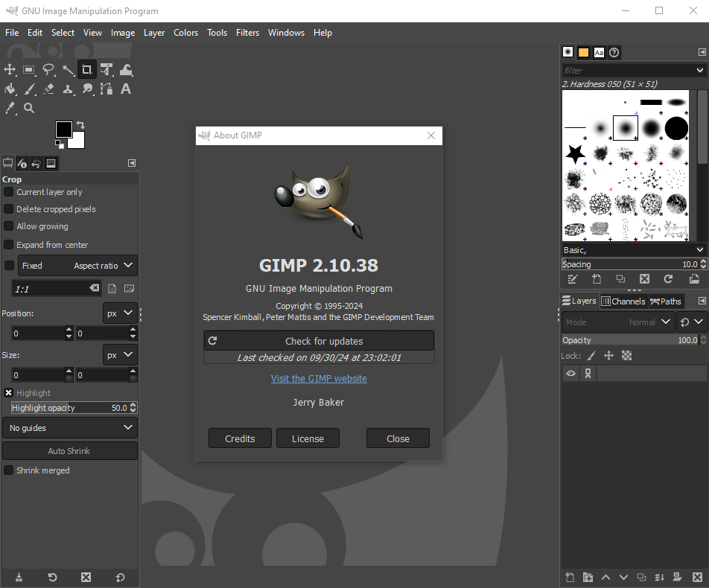The height and width of the screenshot is (588, 709).
Task: Open the No guides dropdown
Action: (70, 428)
